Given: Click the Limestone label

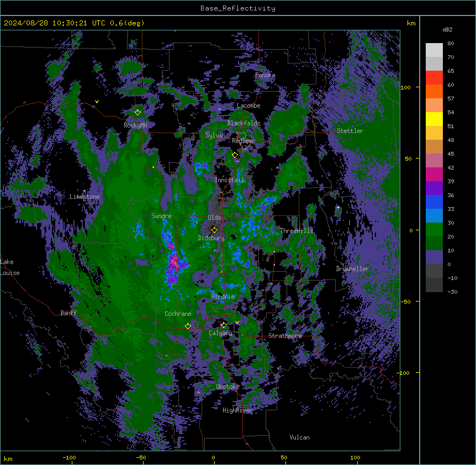Looking at the screenshot, I should 84,197.
